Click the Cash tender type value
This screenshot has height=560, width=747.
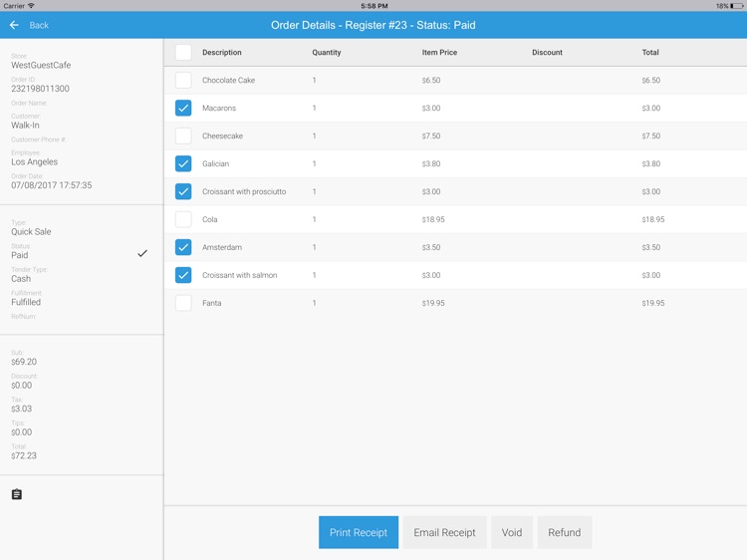click(21, 279)
